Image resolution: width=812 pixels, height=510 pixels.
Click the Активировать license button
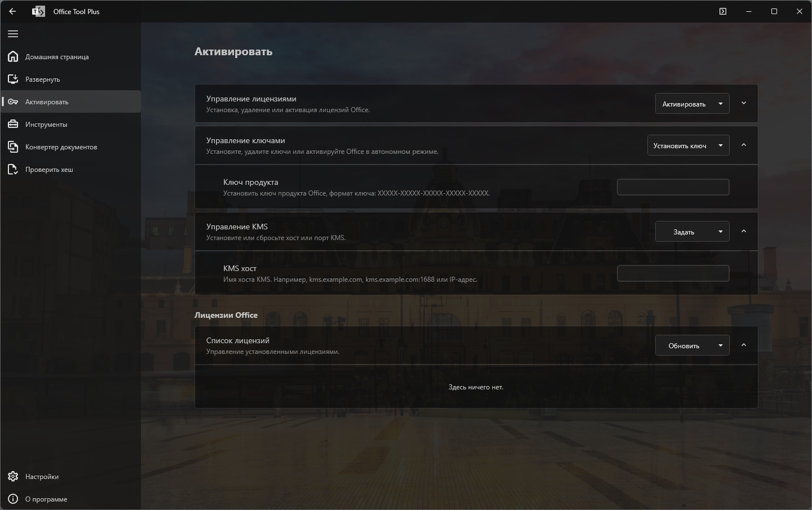[683, 104]
